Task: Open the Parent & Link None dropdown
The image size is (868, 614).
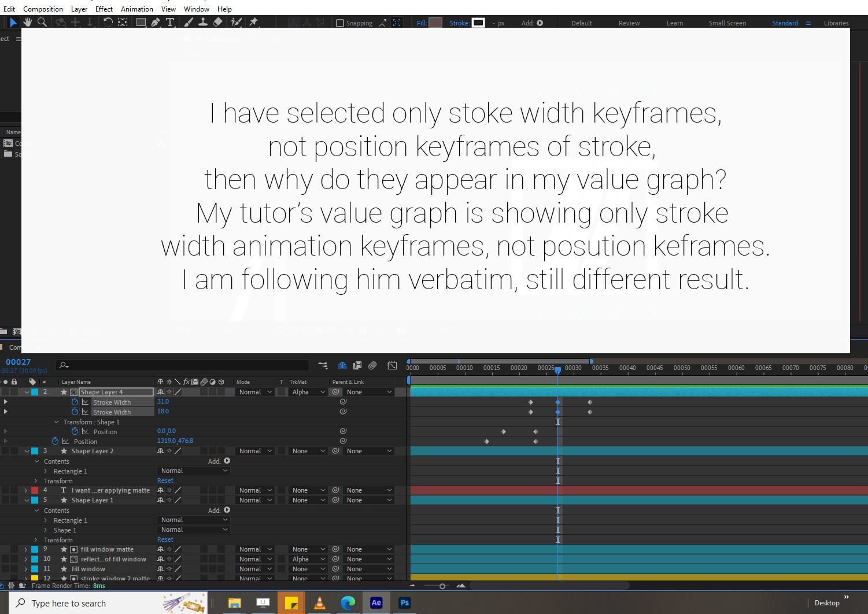Action: 369,391
